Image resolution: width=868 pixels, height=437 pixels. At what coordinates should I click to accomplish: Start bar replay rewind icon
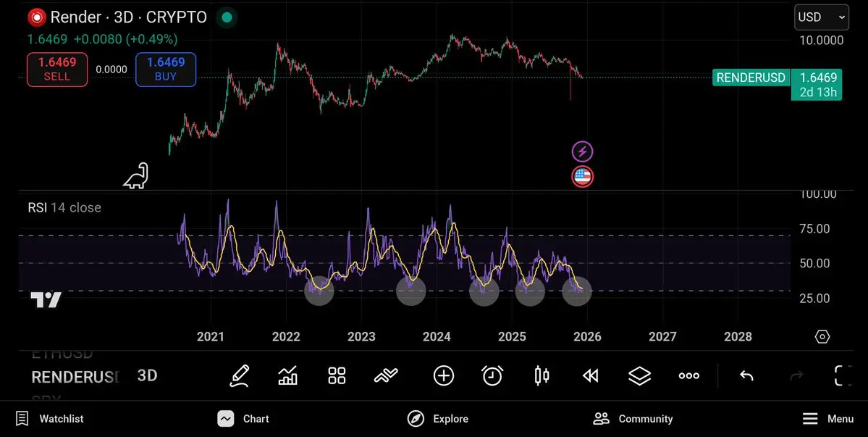click(x=591, y=376)
